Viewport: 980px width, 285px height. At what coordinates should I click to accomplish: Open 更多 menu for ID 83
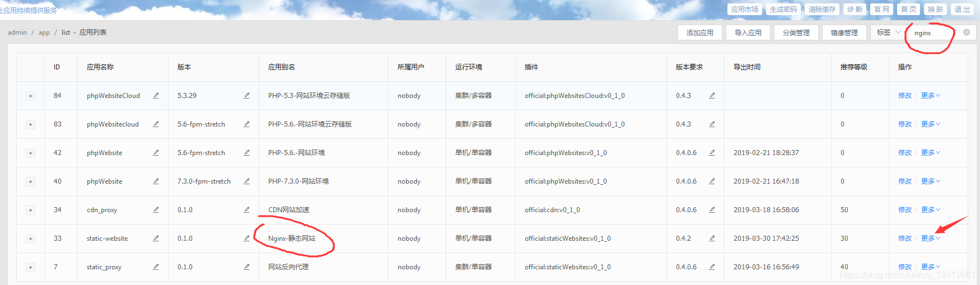[x=931, y=124]
